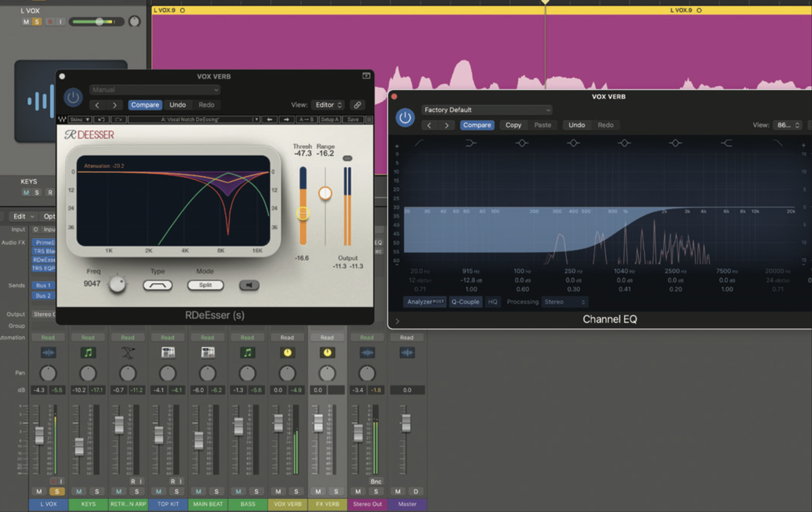Click the Split mode button in RDeEsser
Image resolution: width=812 pixels, height=512 pixels.
pos(205,285)
